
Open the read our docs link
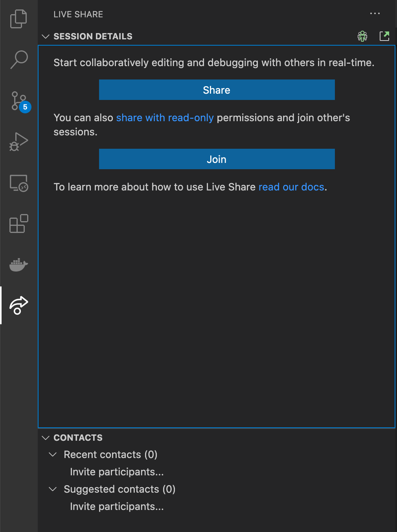pos(291,187)
